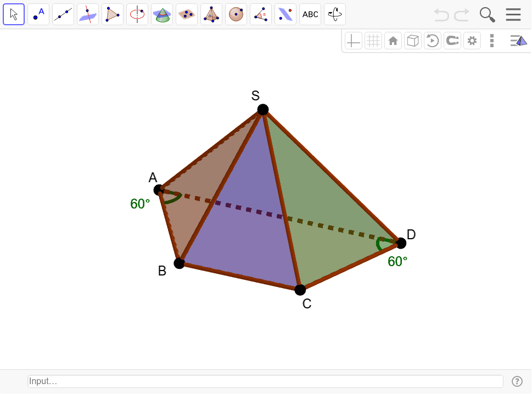Select the ABC text tool
This screenshot has width=532, height=394.
(x=310, y=14)
